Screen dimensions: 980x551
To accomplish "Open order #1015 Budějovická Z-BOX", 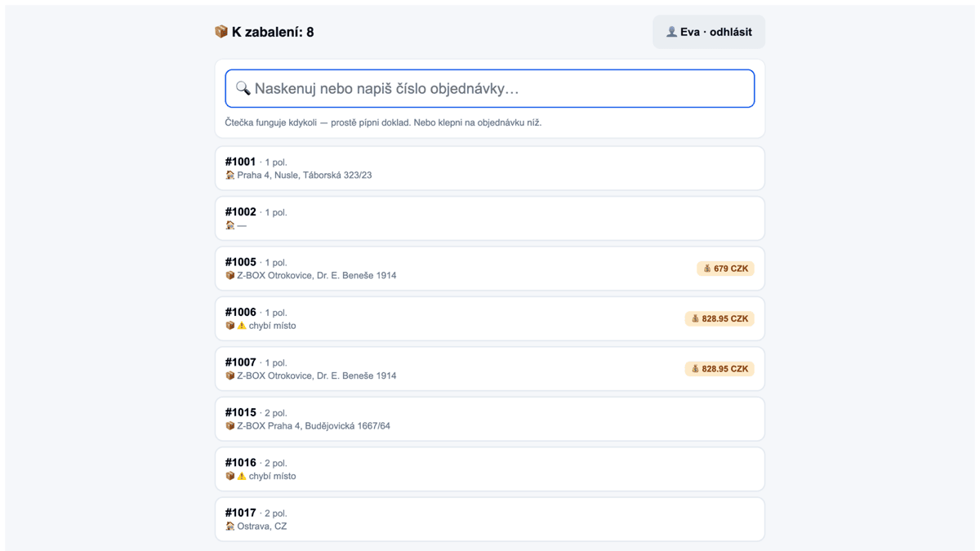I will (490, 419).
